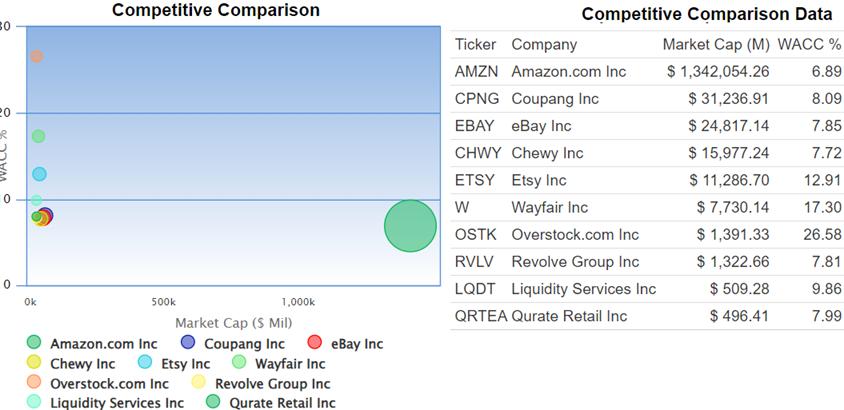Click the Company column header
Image resolution: width=844 pixels, height=410 pixels.
point(544,44)
